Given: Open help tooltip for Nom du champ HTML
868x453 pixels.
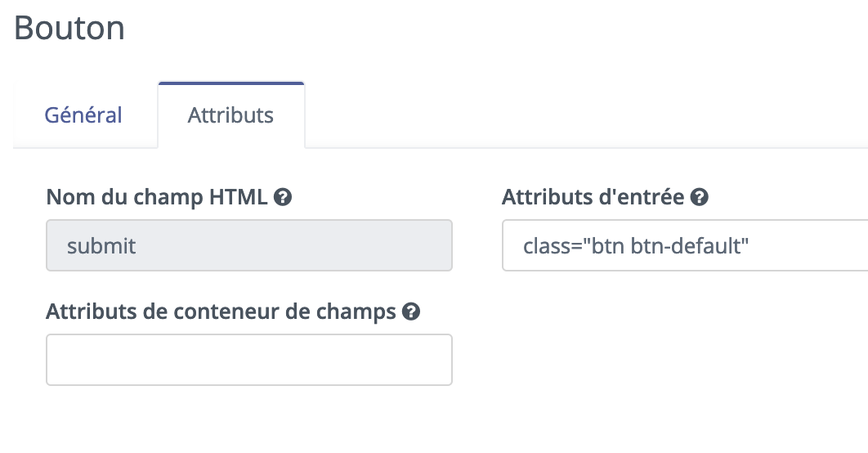Looking at the screenshot, I should coord(282,197).
